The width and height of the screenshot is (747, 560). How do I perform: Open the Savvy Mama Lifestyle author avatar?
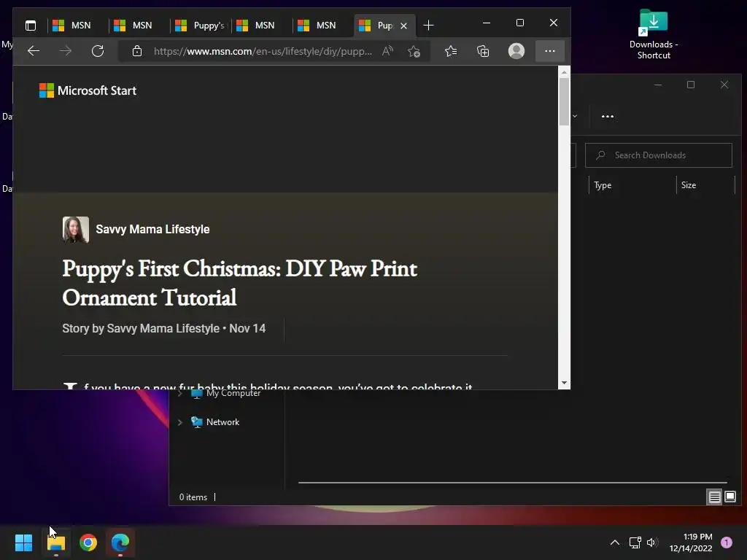[76, 230]
